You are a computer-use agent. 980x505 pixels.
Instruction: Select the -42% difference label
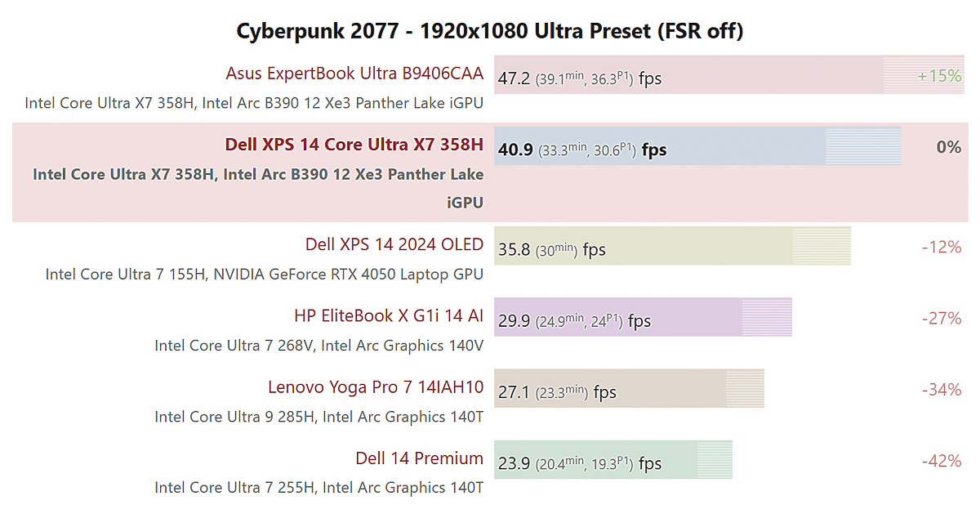click(941, 461)
